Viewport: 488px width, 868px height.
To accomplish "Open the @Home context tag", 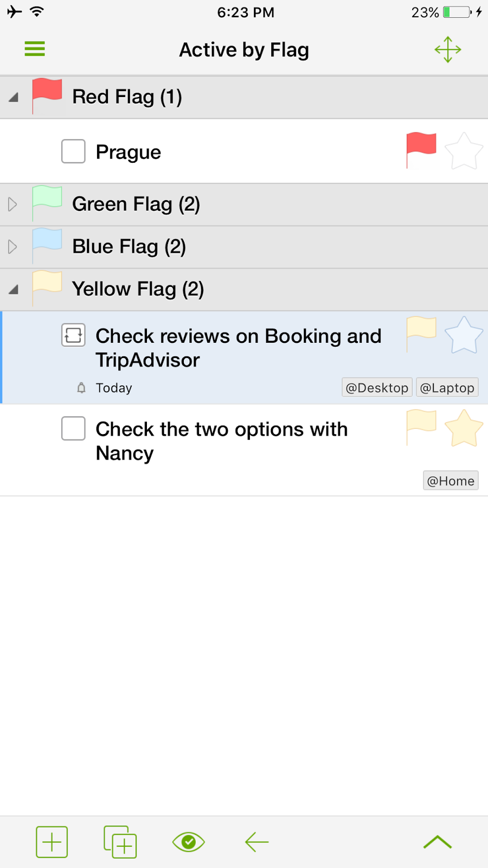I will point(450,480).
